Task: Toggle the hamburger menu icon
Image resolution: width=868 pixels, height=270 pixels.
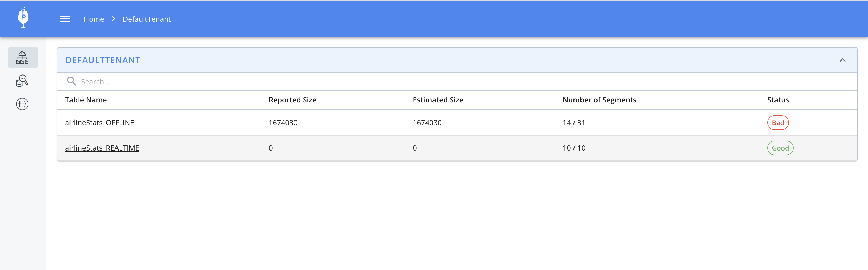Action: coord(65,19)
